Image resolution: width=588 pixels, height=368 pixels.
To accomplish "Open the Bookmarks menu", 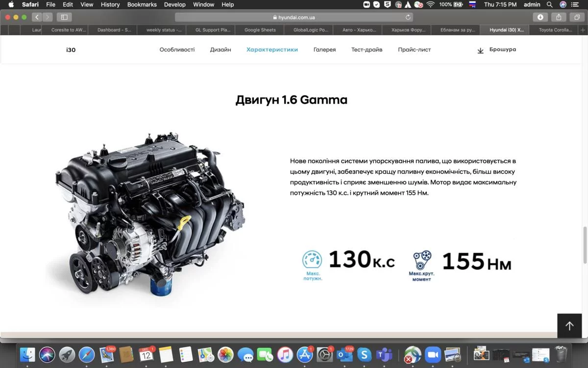I will click(142, 4).
